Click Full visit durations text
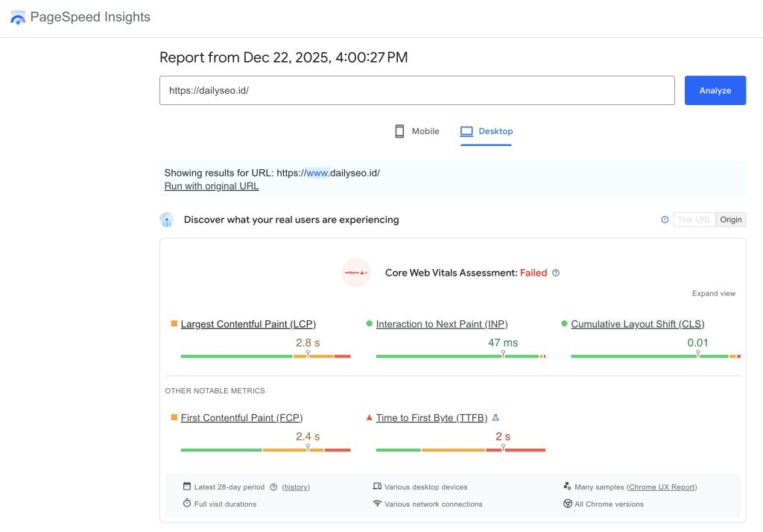Screen dimensions: 763x532 (225, 504)
